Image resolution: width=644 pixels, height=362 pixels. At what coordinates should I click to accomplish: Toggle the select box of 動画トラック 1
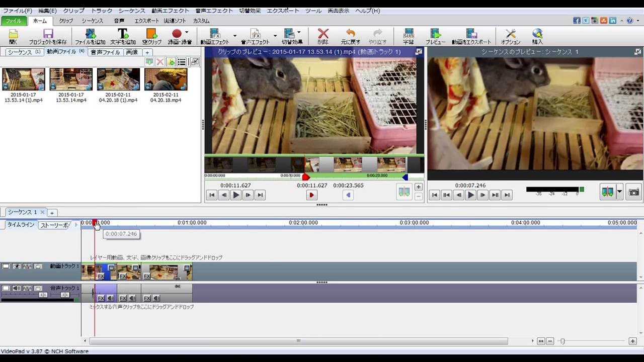click(x=6, y=266)
